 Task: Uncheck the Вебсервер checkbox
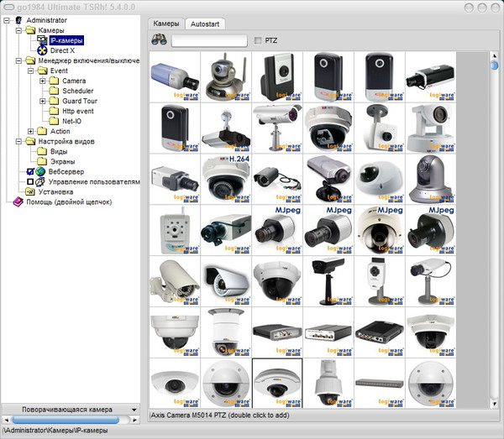click(29, 171)
